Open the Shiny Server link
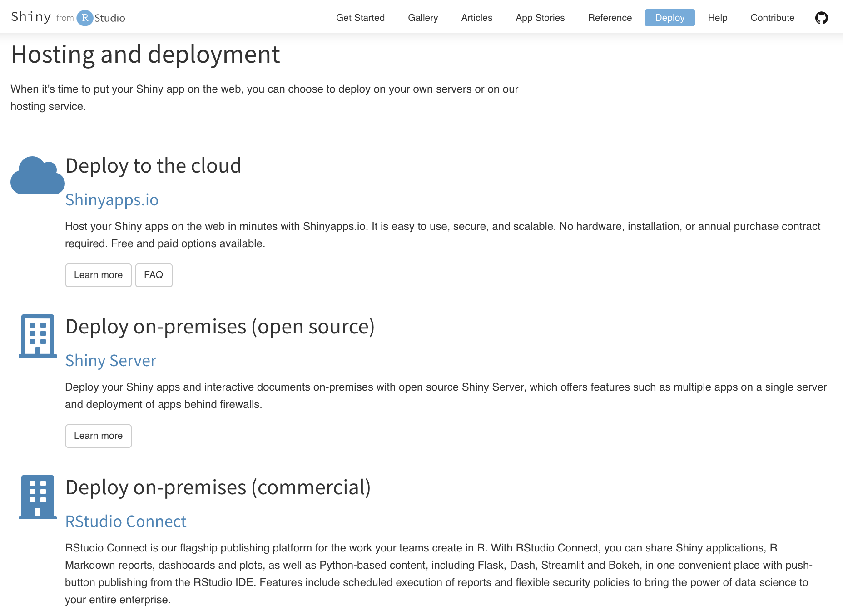Screen dimensions: 843x616 pos(110,360)
